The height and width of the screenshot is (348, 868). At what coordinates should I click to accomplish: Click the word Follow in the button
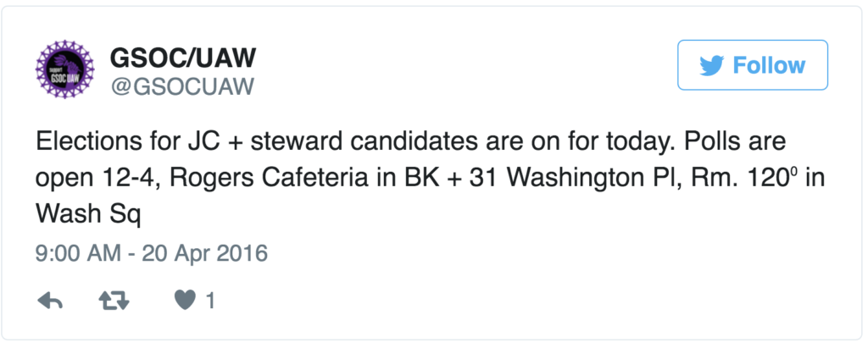point(769,65)
